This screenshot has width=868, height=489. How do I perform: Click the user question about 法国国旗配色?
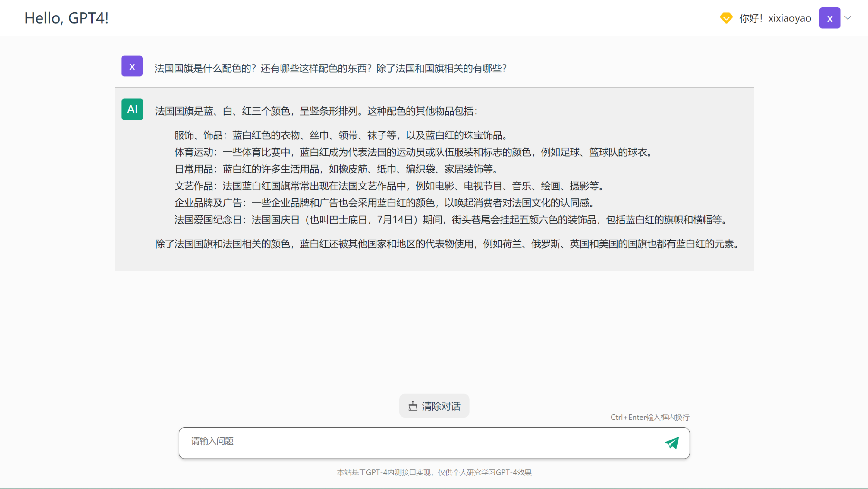331,68
